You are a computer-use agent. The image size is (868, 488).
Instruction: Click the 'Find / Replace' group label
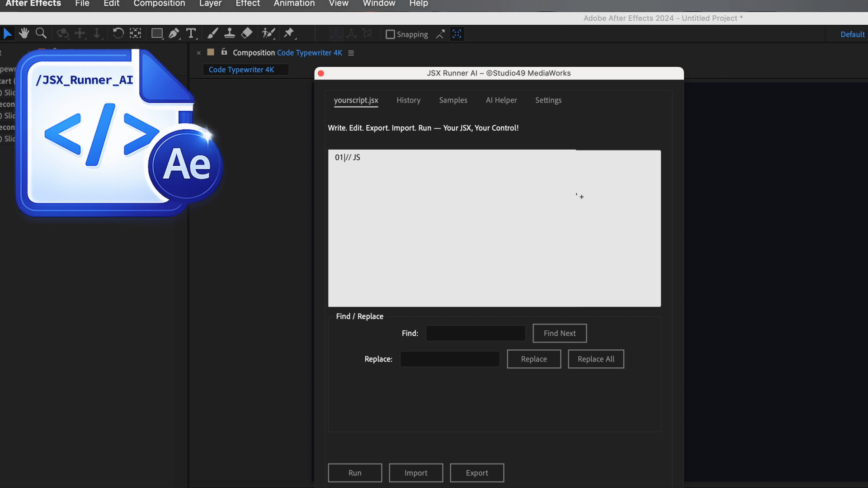[x=359, y=316]
